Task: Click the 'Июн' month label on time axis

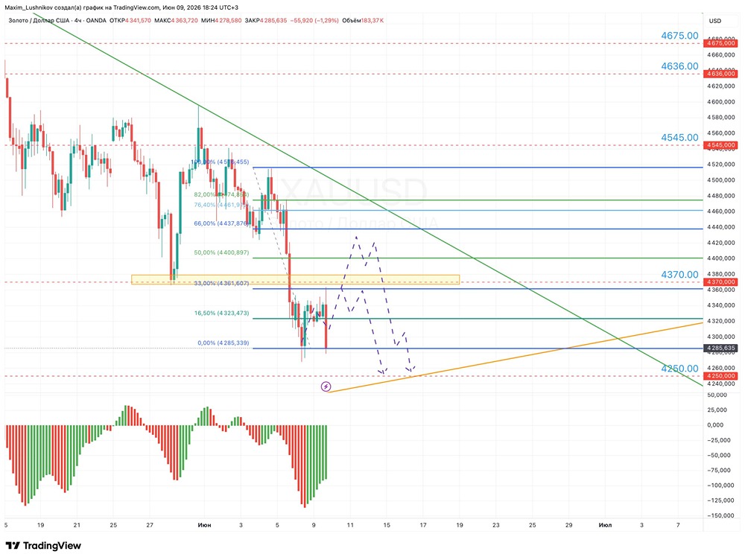Action: [x=204, y=525]
